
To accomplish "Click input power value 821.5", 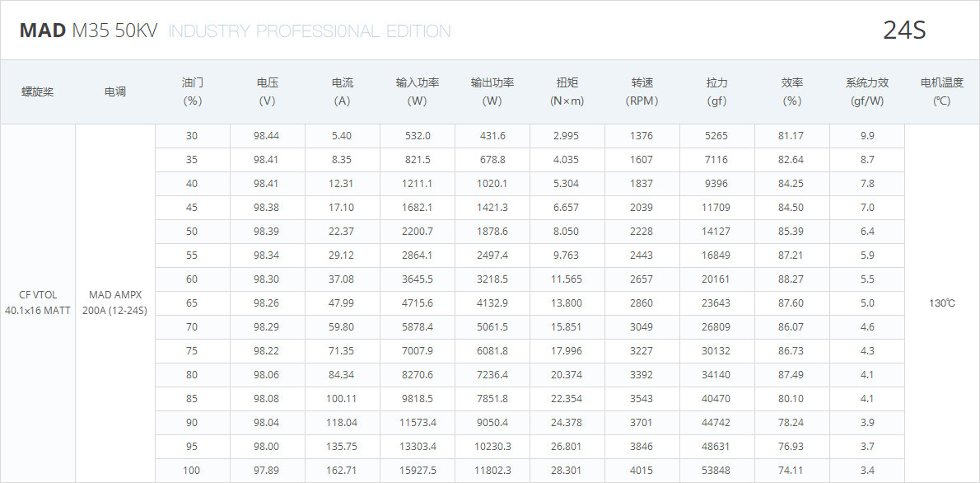I will [418, 160].
